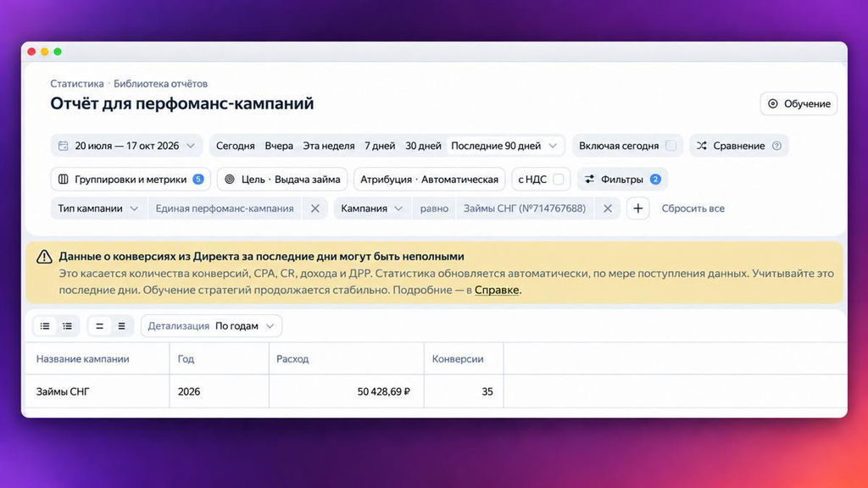Close the window with red button
The width and height of the screenshot is (868, 488).
pos(31,52)
